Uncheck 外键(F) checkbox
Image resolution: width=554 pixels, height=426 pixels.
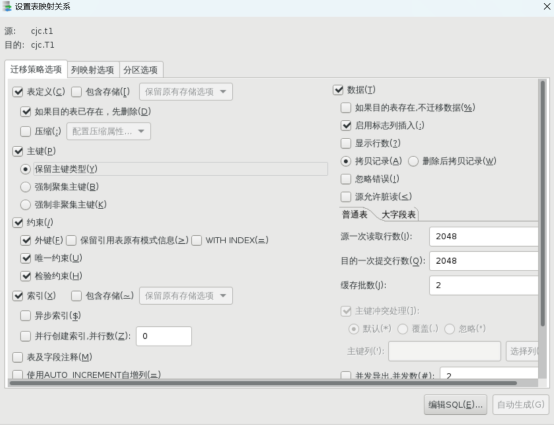click(25, 241)
